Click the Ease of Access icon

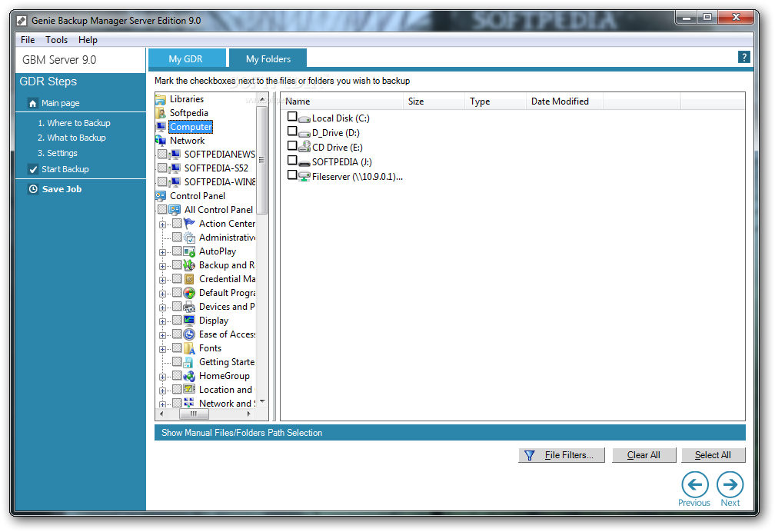(x=189, y=334)
